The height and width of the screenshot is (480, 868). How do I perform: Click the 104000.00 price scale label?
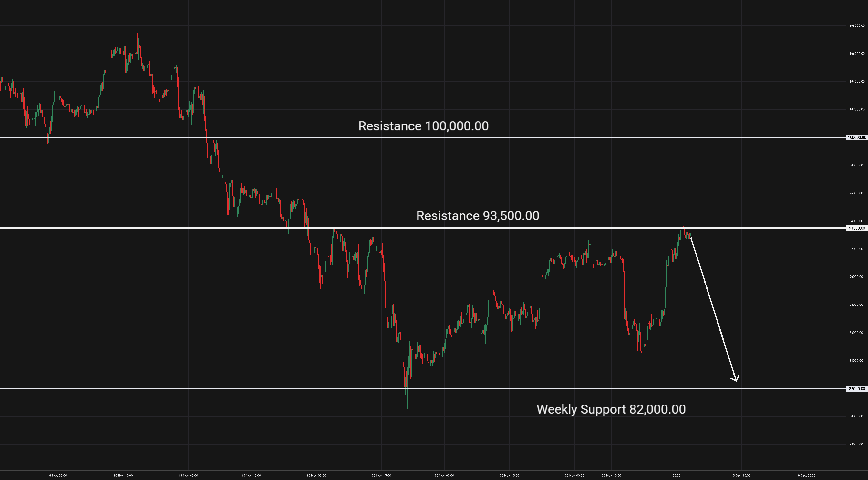click(857, 82)
